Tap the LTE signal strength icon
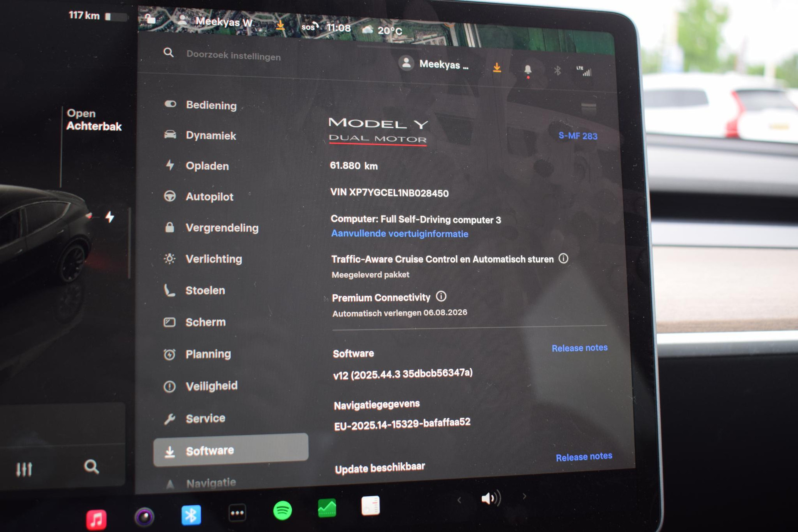 (584, 71)
